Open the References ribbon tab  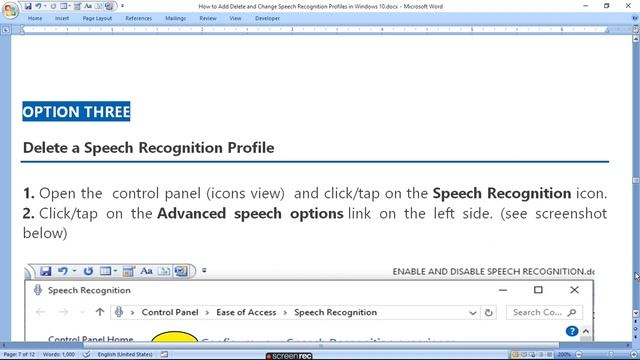coord(138,18)
